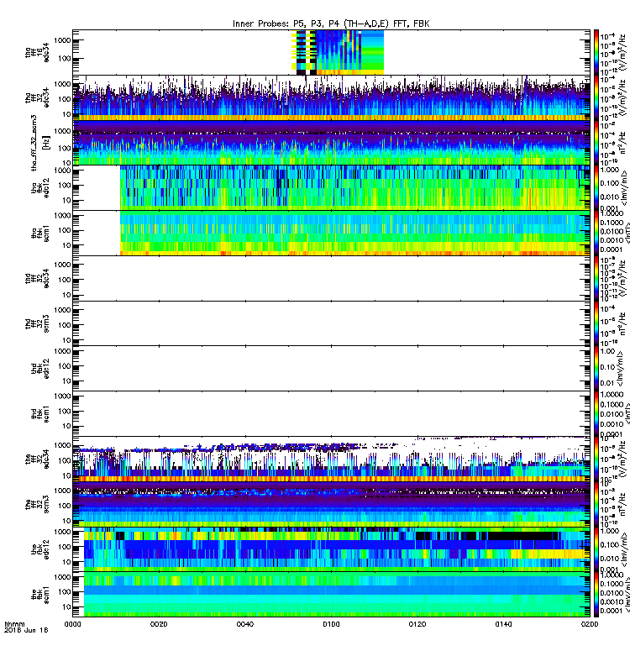Click the '0040' time axis label
Viewport: 630px width, 672px height.
(x=244, y=624)
